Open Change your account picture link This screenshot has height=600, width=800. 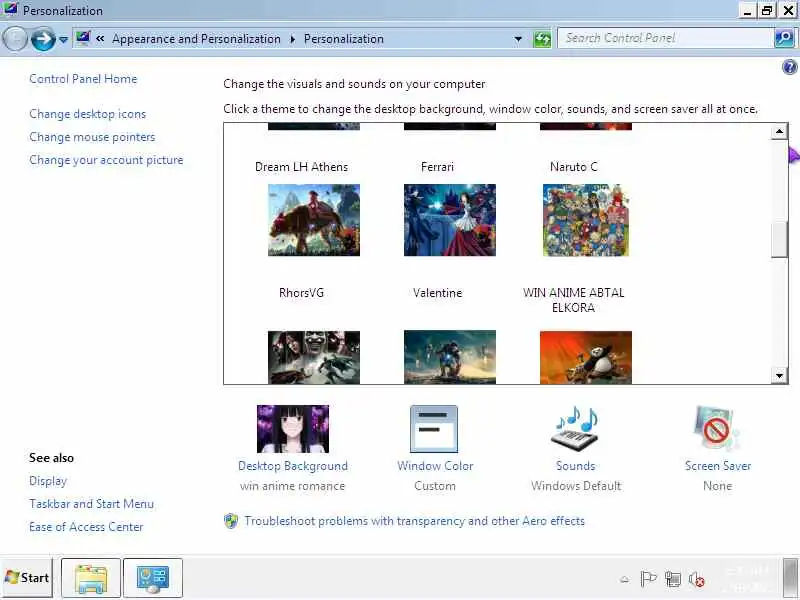(x=106, y=160)
